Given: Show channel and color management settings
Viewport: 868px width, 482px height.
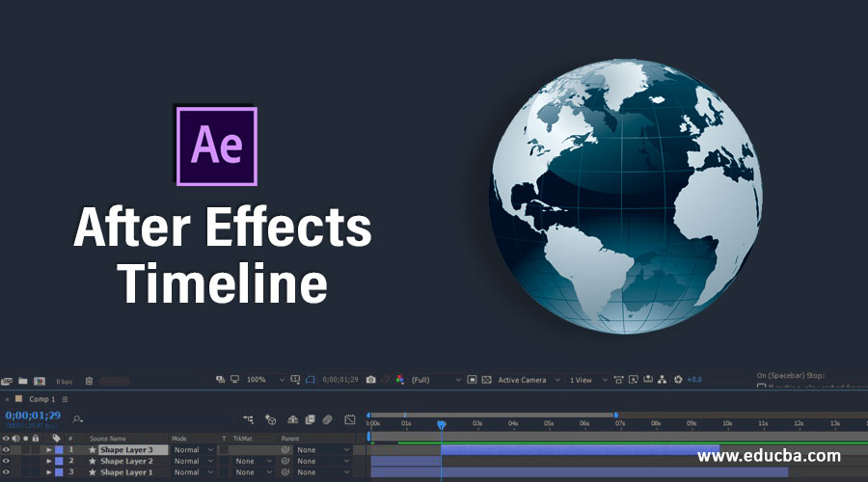Looking at the screenshot, I should click(399, 380).
